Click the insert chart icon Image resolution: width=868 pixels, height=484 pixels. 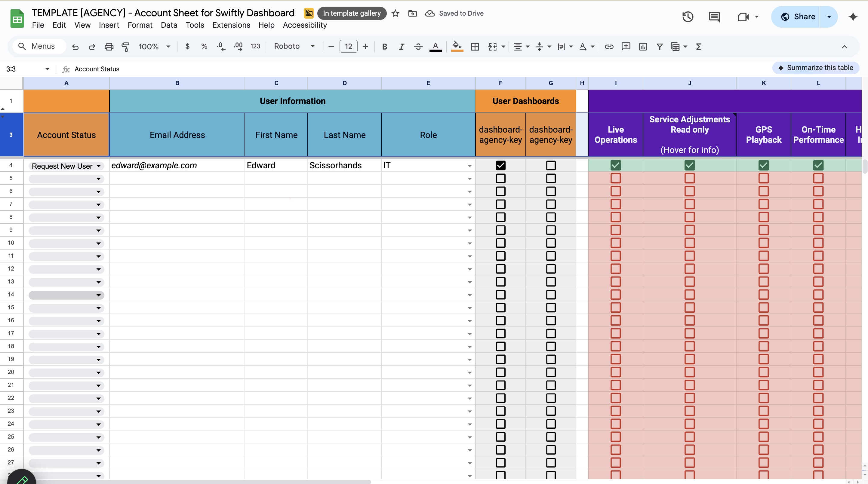(642, 47)
